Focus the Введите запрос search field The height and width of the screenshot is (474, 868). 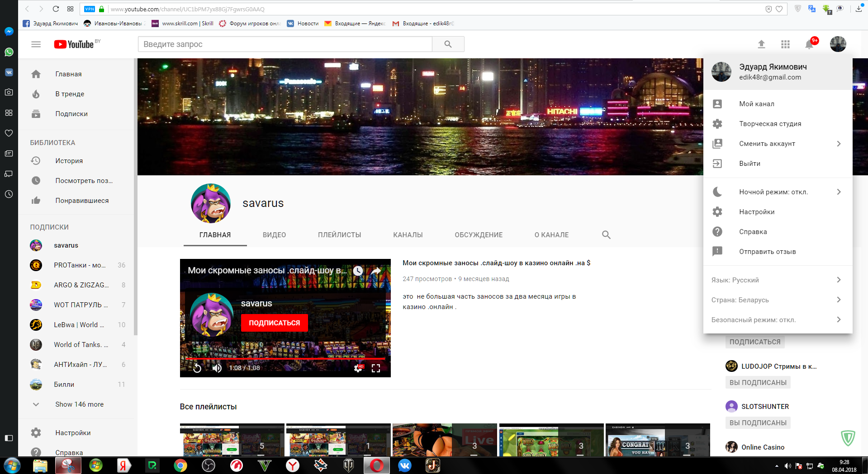point(285,44)
